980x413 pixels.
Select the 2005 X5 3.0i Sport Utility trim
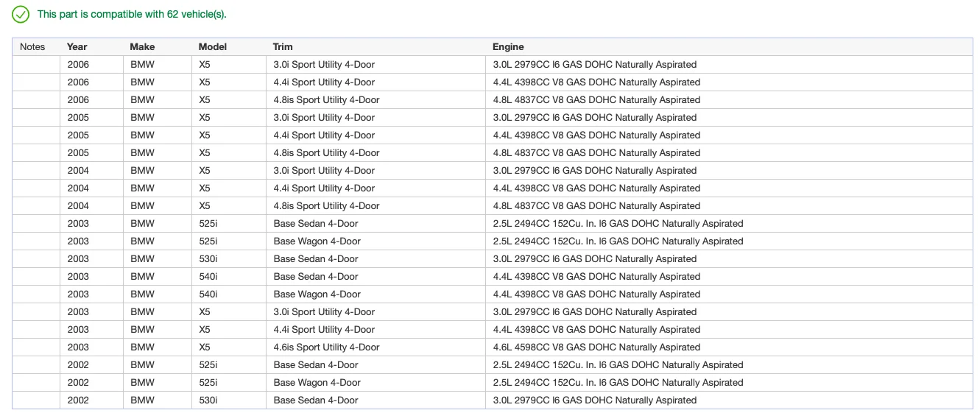[376, 117]
